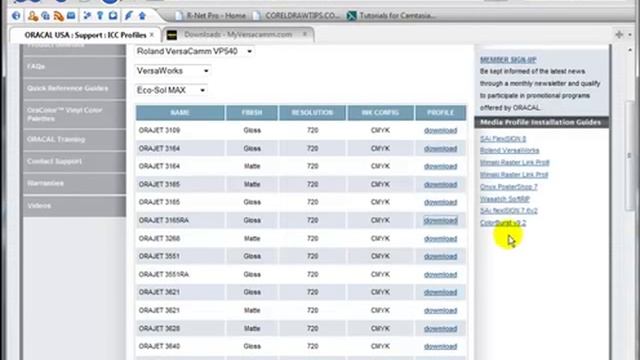Click the ORAJET 3165RA name cell
640x360 pixels.
[x=180, y=220]
